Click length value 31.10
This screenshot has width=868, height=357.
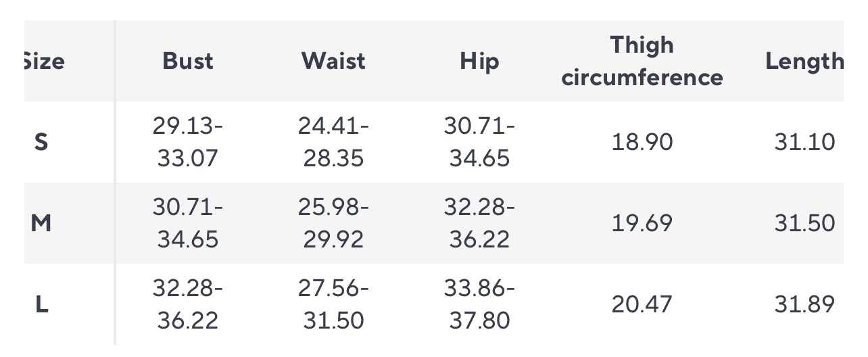[804, 143]
